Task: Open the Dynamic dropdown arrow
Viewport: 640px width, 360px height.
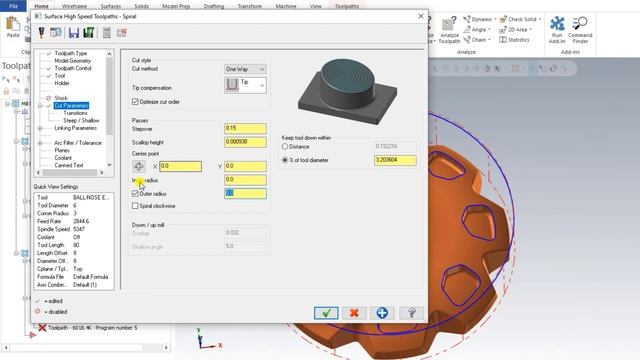Action: click(x=495, y=19)
